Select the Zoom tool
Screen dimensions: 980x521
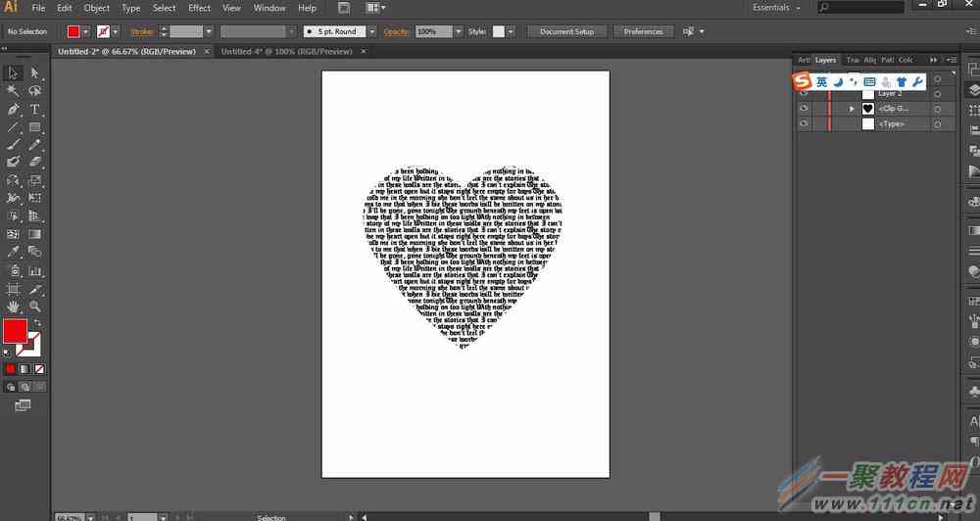pyautogui.click(x=35, y=307)
